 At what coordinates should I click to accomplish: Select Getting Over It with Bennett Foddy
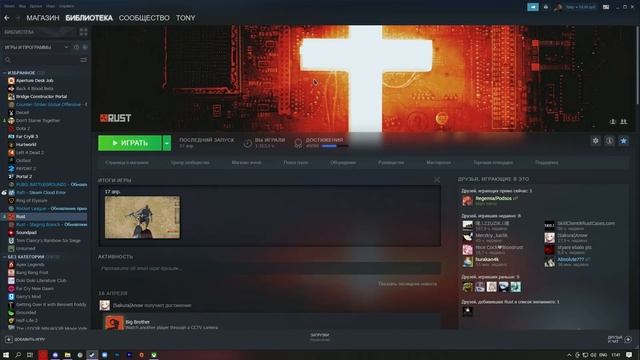[51, 304]
